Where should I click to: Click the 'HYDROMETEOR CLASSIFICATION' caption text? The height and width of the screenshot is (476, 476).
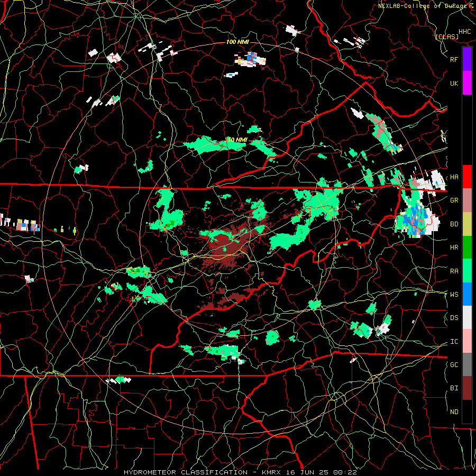point(186,472)
